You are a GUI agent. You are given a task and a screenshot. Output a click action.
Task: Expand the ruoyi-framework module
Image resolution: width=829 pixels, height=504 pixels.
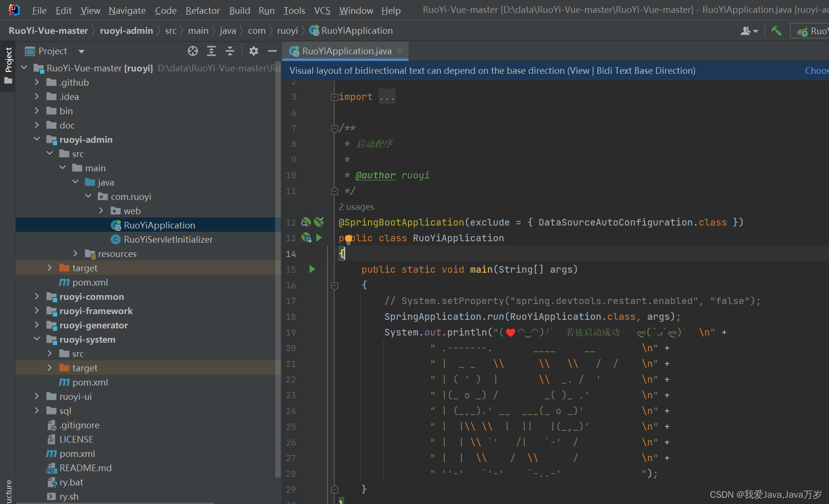click(37, 310)
